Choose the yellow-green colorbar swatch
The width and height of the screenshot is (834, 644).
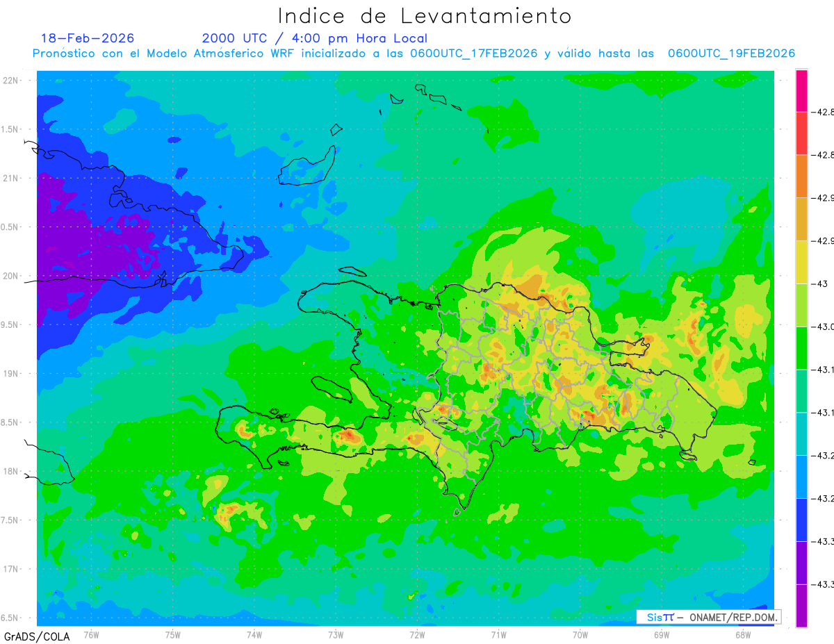pyautogui.click(x=801, y=306)
